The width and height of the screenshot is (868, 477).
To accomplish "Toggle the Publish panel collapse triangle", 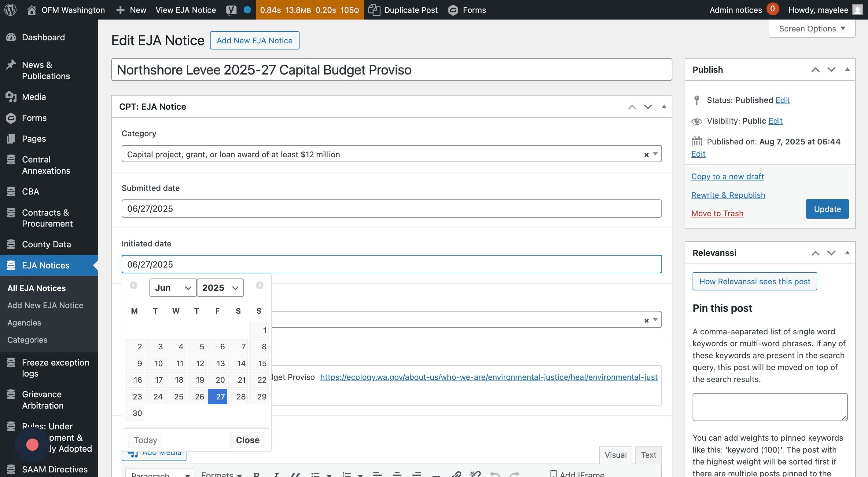I will coord(847,69).
